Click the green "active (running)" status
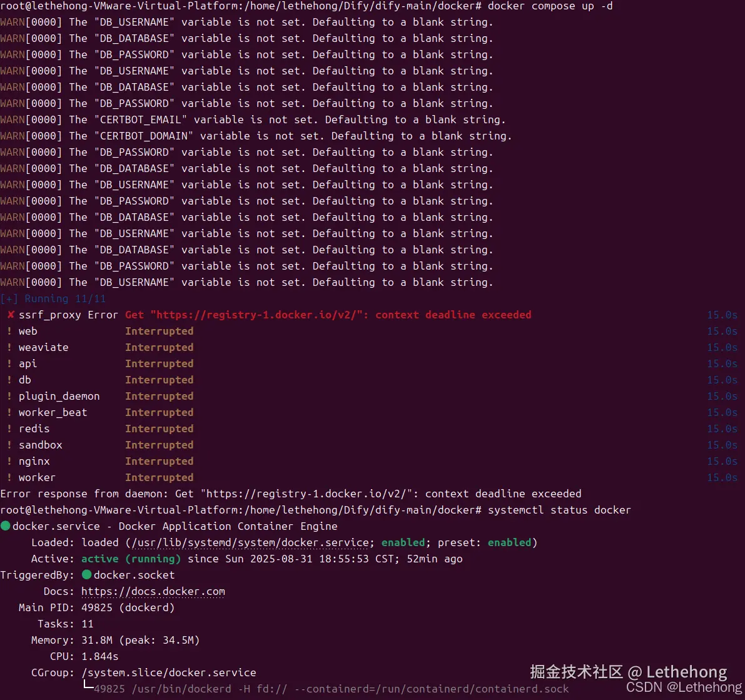 (131, 559)
